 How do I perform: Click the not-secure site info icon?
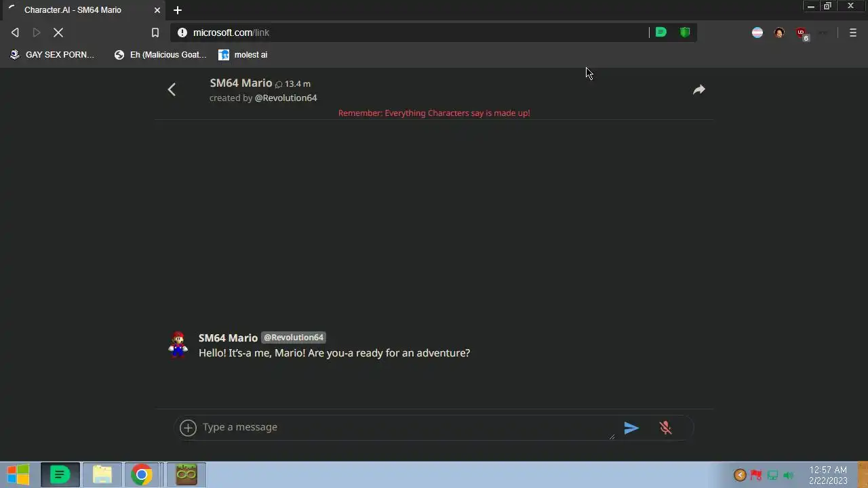[x=182, y=33]
